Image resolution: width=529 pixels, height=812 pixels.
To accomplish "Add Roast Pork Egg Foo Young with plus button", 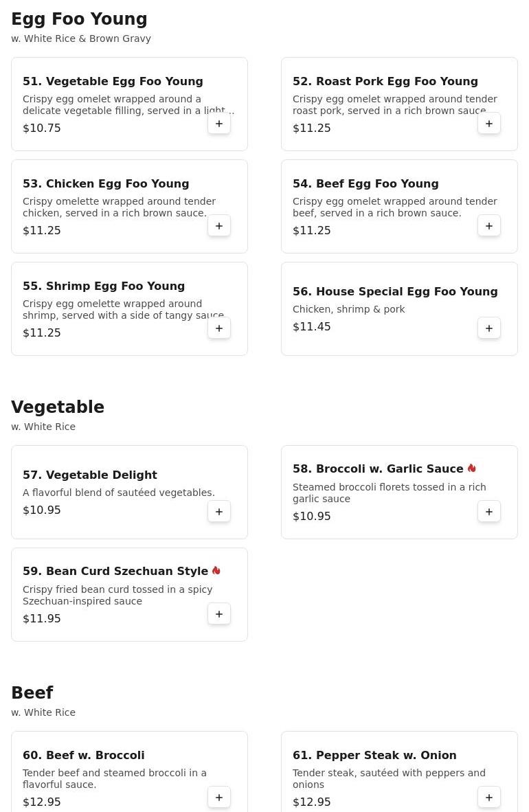I will click(489, 124).
